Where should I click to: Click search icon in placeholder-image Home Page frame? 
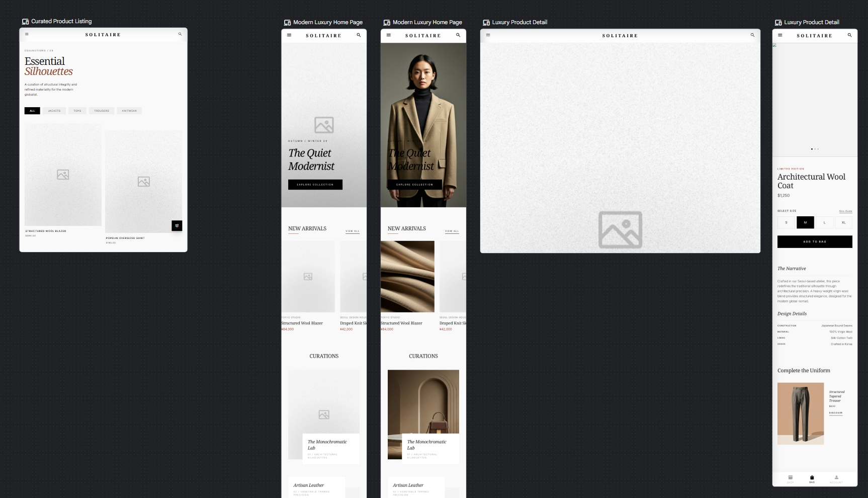point(359,35)
